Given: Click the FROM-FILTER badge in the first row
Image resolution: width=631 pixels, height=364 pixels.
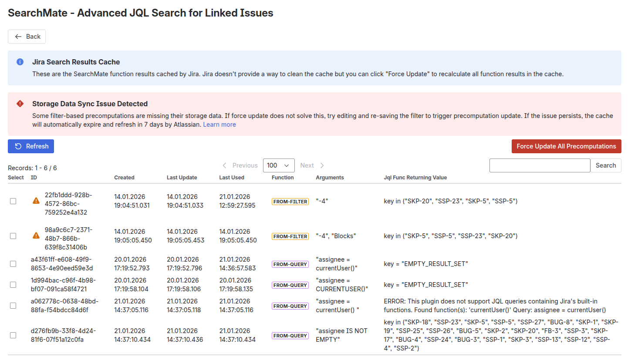Looking at the screenshot, I should tap(290, 202).
